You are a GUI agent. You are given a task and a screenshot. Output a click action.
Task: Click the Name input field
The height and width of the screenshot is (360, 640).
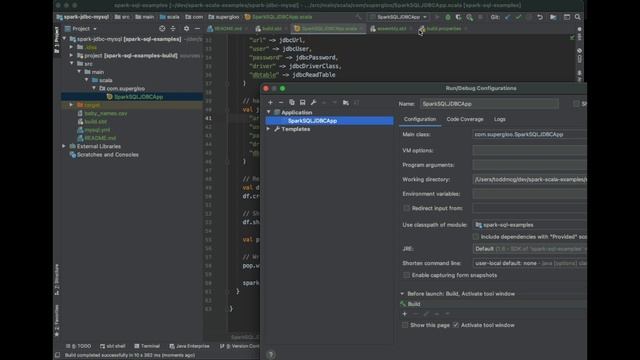(489, 104)
